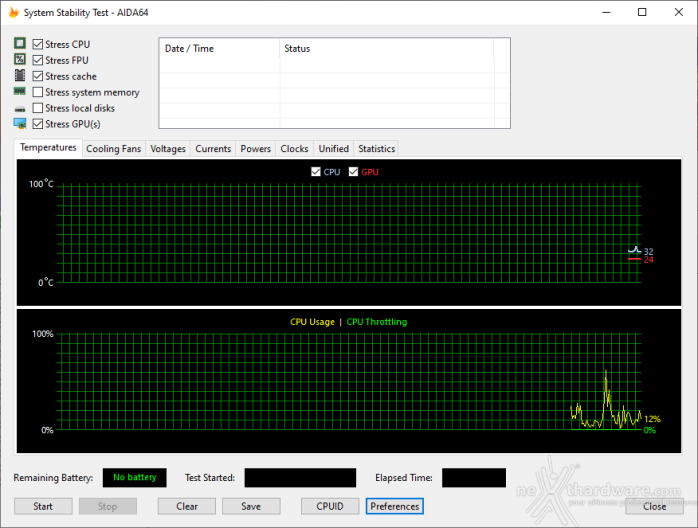This screenshot has width=698, height=528.
Task: Uncheck the Stress GPU(s) checkbox
Action: tap(38, 124)
